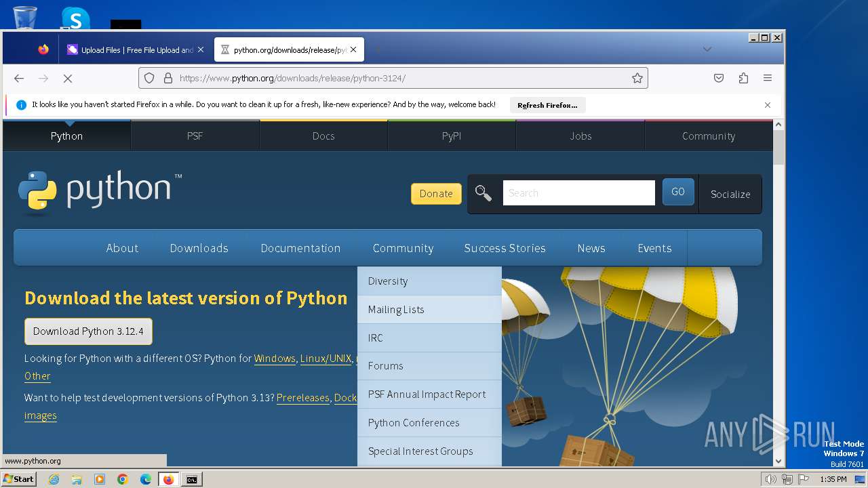The height and width of the screenshot is (488, 868).
Task: Launch Chrome from the taskbar
Action: (x=123, y=479)
